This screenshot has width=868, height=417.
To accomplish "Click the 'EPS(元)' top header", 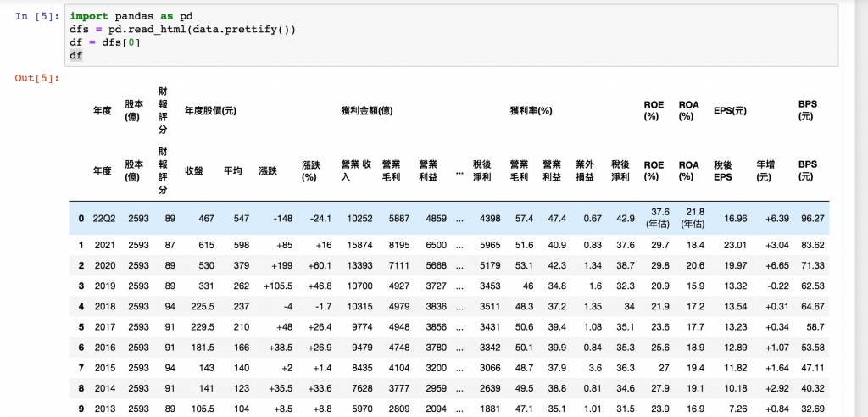I will point(730,111).
